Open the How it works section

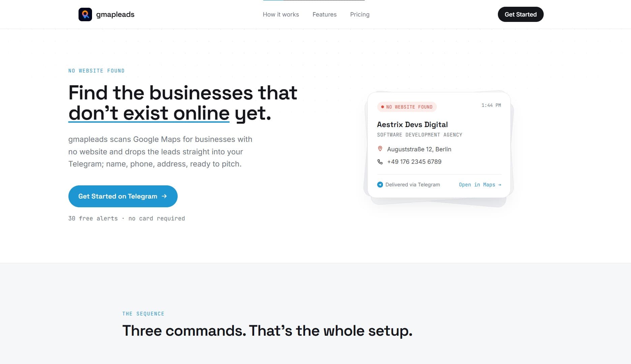coord(281,14)
